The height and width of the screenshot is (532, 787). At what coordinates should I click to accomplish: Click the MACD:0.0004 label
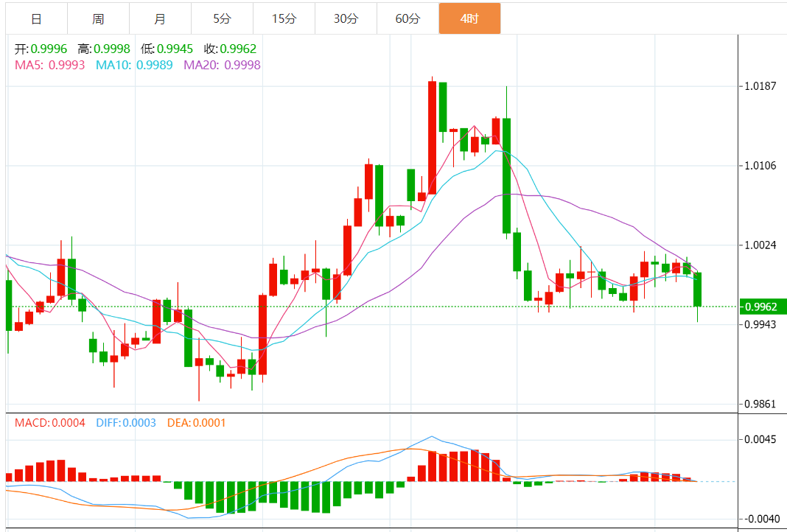pos(49,423)
